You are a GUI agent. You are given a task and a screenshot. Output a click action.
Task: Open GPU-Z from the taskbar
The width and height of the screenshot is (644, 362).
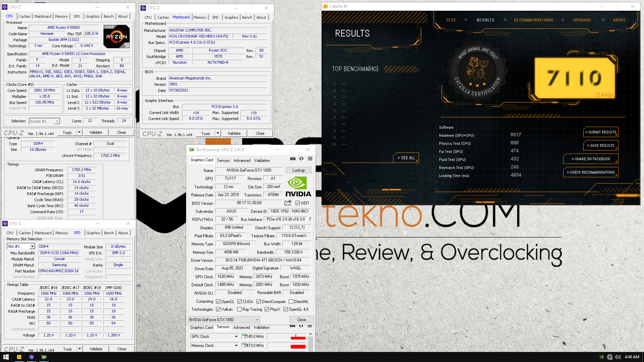[x=44, y=357]
